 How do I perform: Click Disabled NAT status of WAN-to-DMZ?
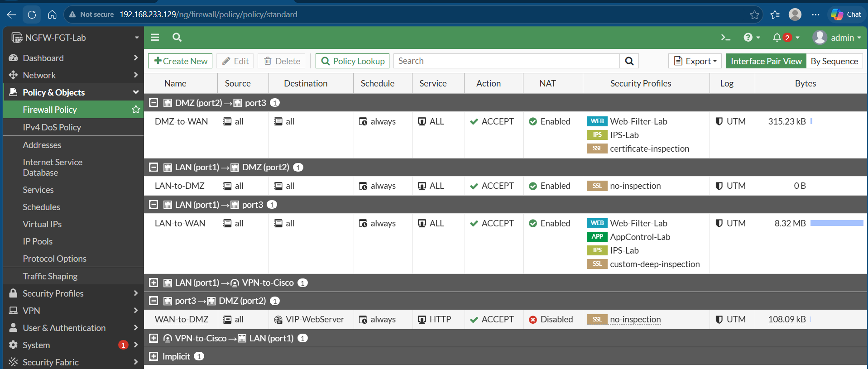[551, 319]
